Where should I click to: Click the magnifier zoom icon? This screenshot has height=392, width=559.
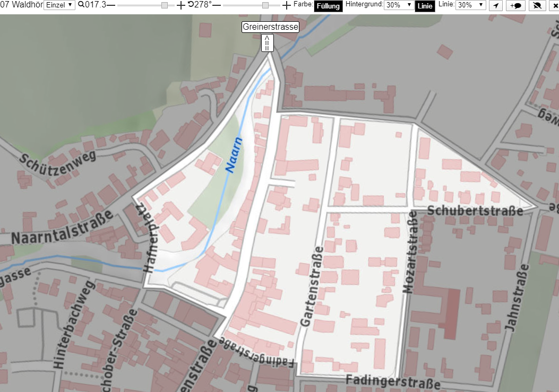[x=81, y=5]
